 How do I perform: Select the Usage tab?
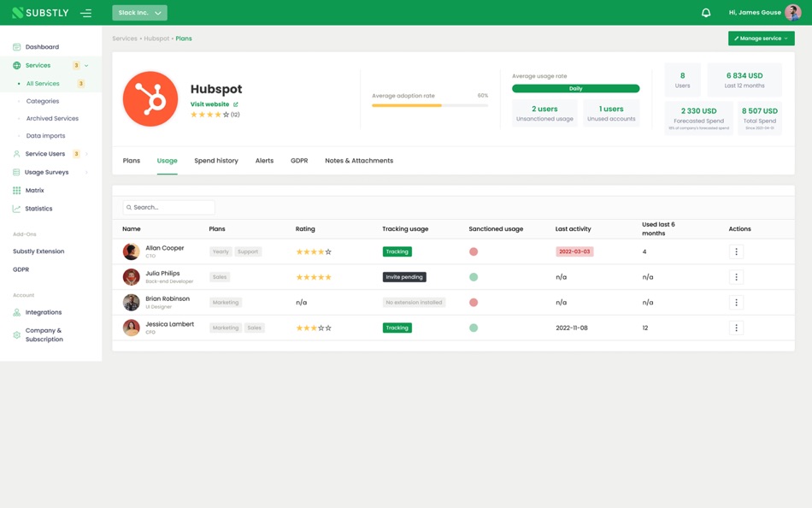coord(168,161)
